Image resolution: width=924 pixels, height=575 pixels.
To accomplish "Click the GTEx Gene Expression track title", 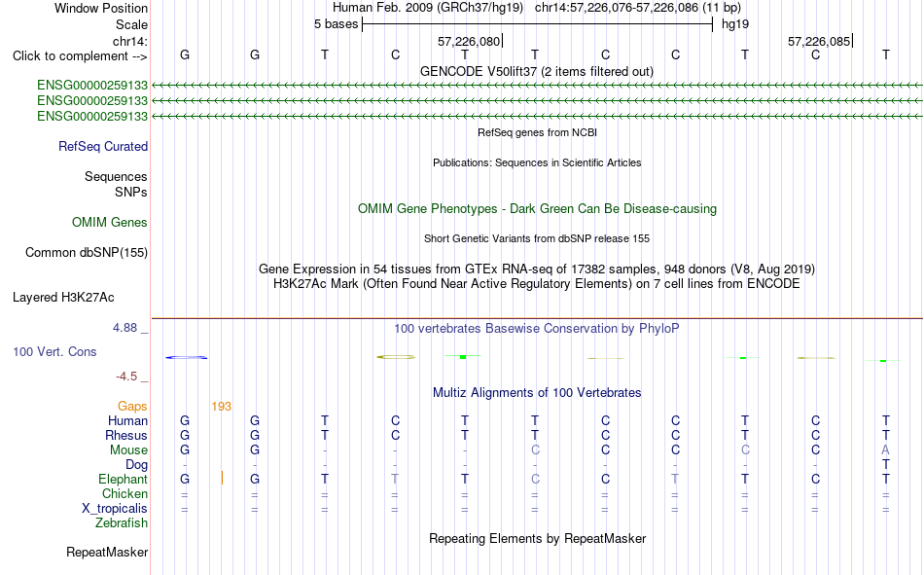I will point(537,269).
